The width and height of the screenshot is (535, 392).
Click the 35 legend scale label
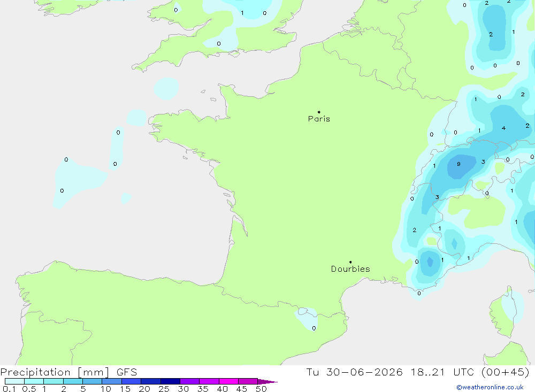pyautogui.click(x=203, y=389)
